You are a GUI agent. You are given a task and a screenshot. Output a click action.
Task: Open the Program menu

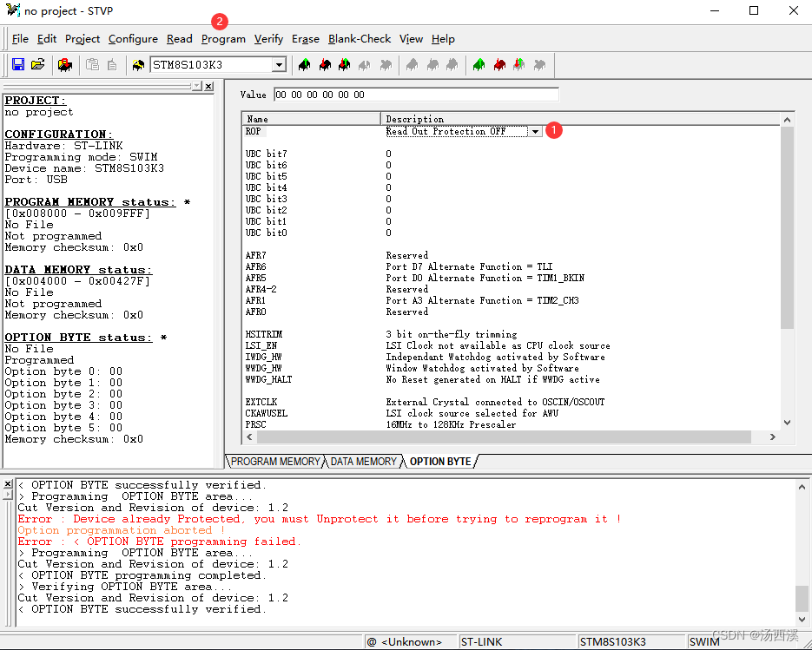pos(223,39)
